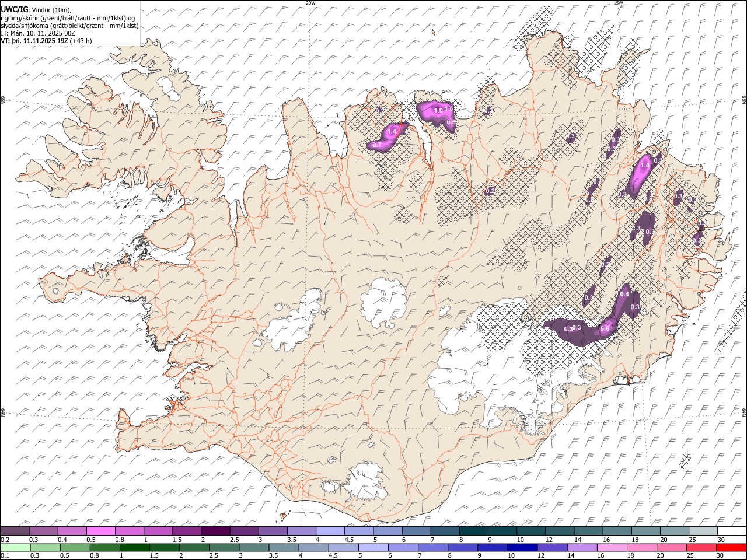
Task: Click the darkest green lower swatch labeled 1
Action: (134, 547)
